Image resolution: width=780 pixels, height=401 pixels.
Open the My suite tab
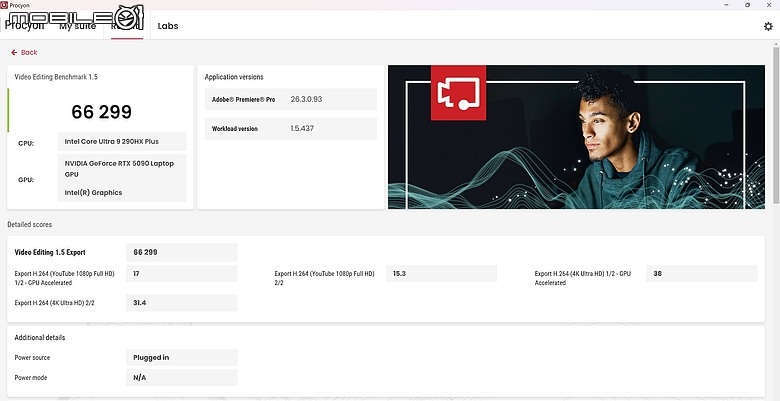click(x=78, y=26)
